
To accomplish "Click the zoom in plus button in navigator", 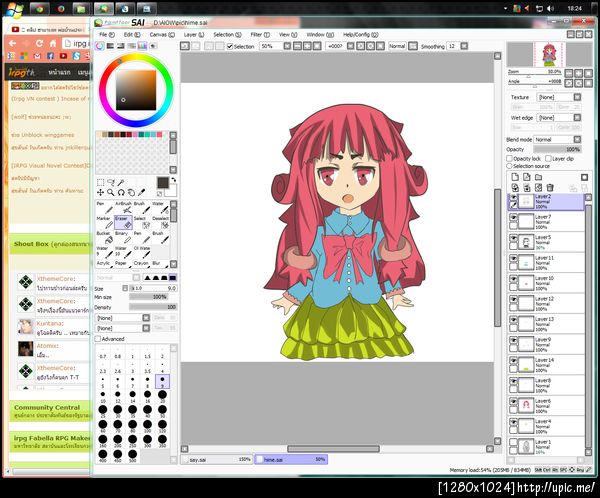I will tap(578, 73).
